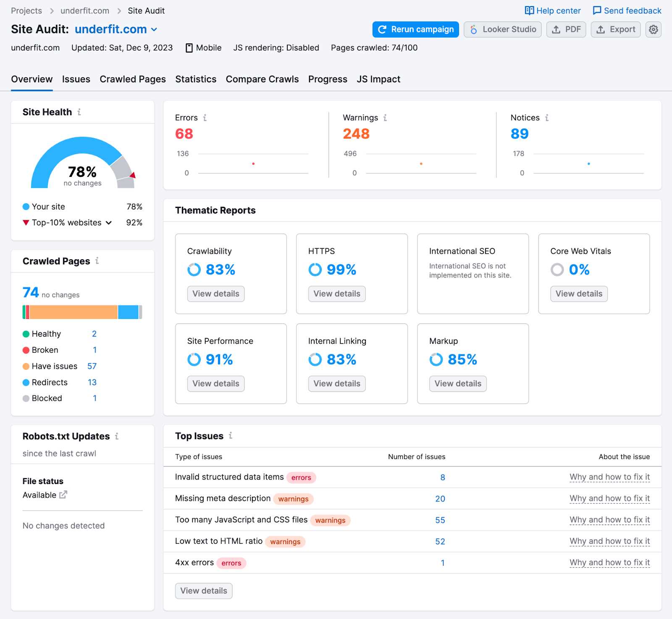Open the Progress tab
The image size is (672, 619).
tap(328, 79)
